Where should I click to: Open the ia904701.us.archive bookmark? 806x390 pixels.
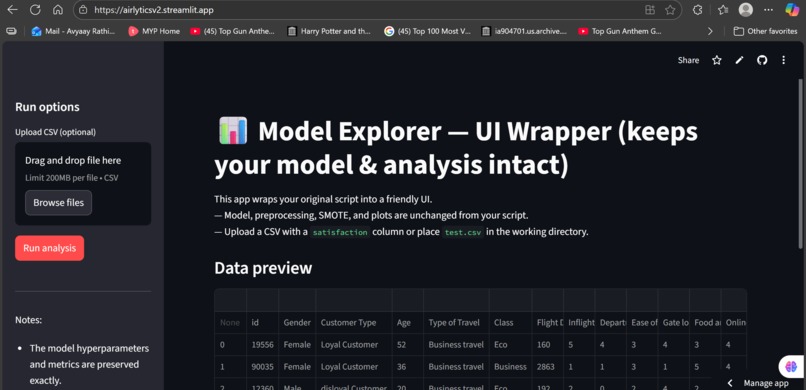[524, 31]
